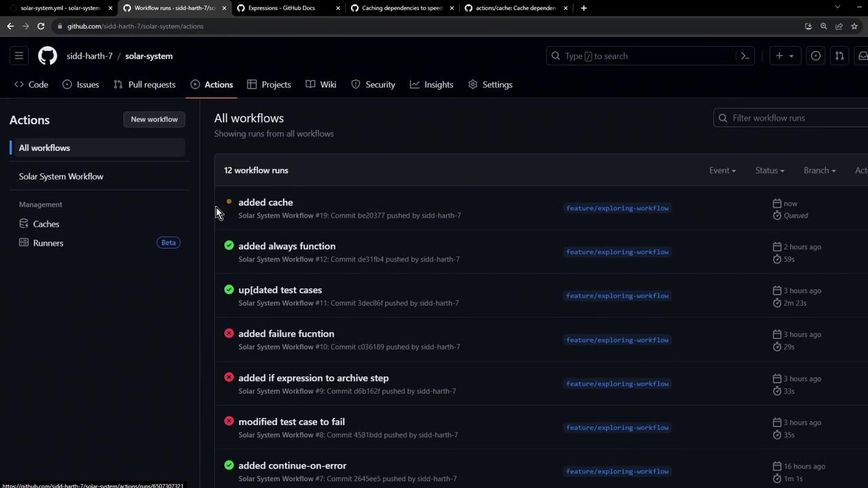
Task: Click the browser back arrow
Action: coord(10,26)
